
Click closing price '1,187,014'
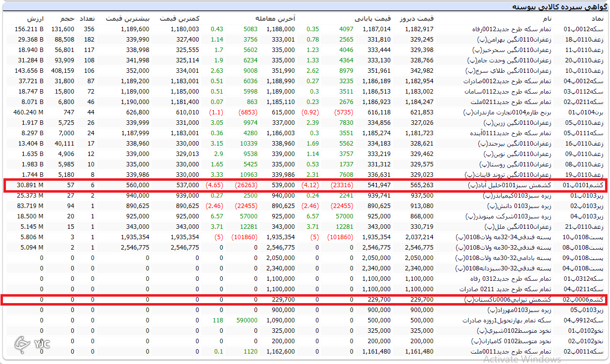pyautogui.click(x=376, y=29)
